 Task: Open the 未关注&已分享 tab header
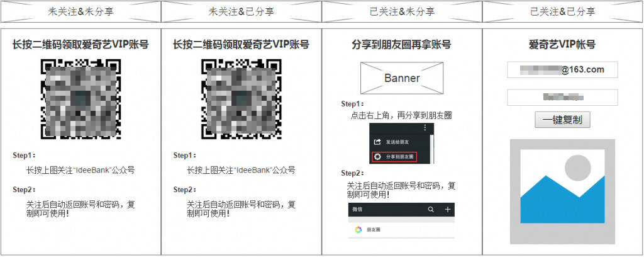pyautogui.click(x=241, y=11)
